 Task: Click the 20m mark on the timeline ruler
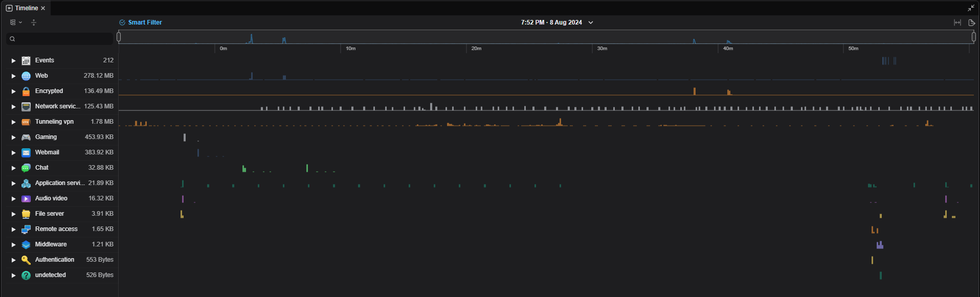click(x=476, y=49)
